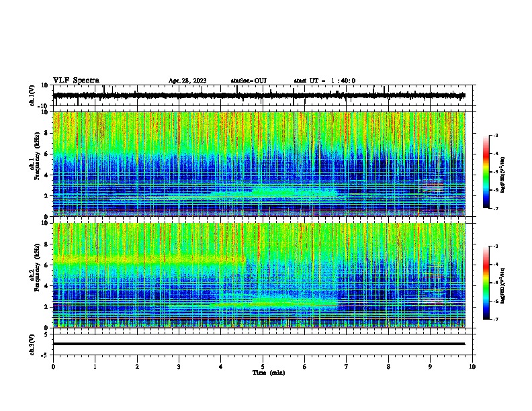532x411 pixels.
Task: Click the "6" tick on the time axis
Action: click(x=305, y=367)
